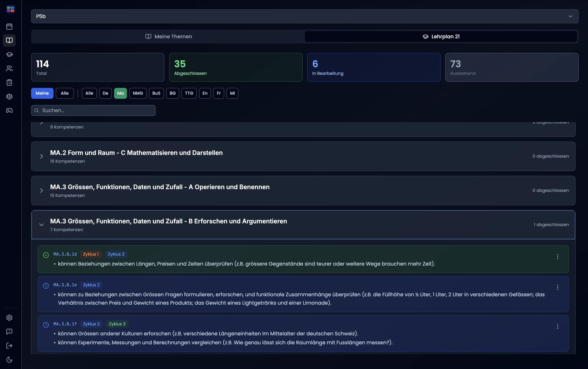The height and width of the screenshot is (369, 588).
Task: Open options menu for MA.3.B.1f
Action: coord(557,326)
